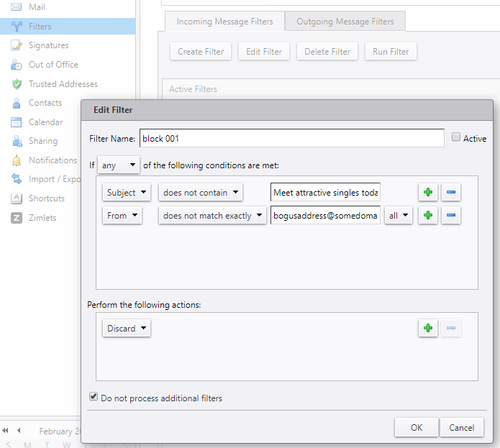Add condition after the Subject row
Viewport: 500px width, 448px height.
pos(428,192)
